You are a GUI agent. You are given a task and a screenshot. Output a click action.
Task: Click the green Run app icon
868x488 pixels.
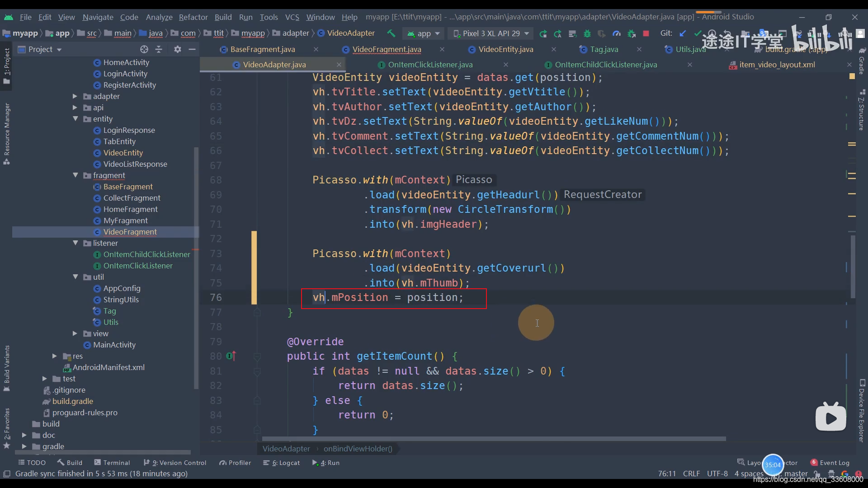point(543,33)
